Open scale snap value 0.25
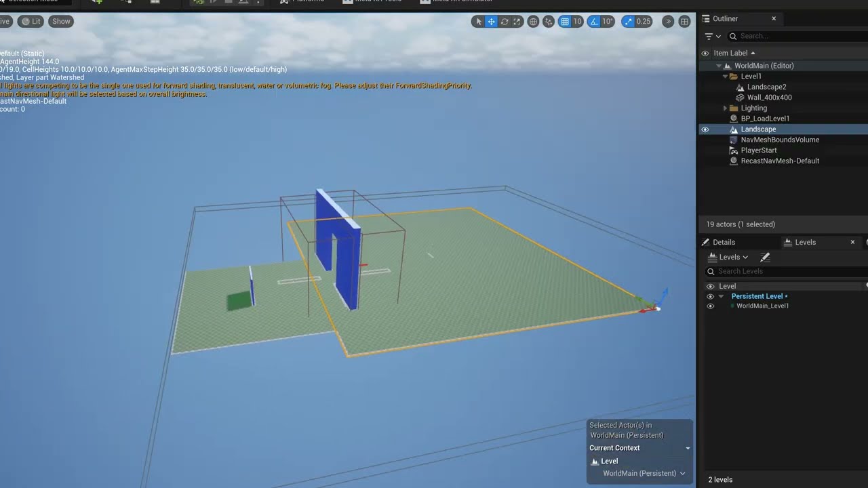Screen dimensions: 868x488 [x=644, y=22]
